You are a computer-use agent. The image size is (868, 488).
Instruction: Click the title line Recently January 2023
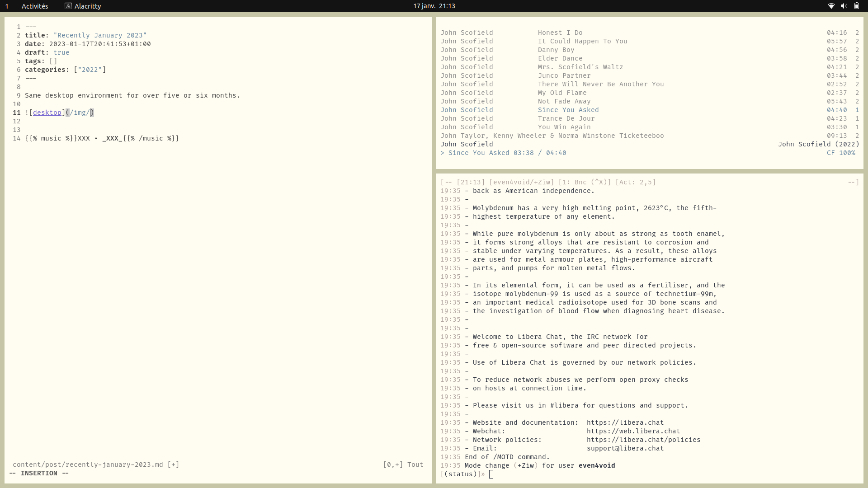click(99, 35)
